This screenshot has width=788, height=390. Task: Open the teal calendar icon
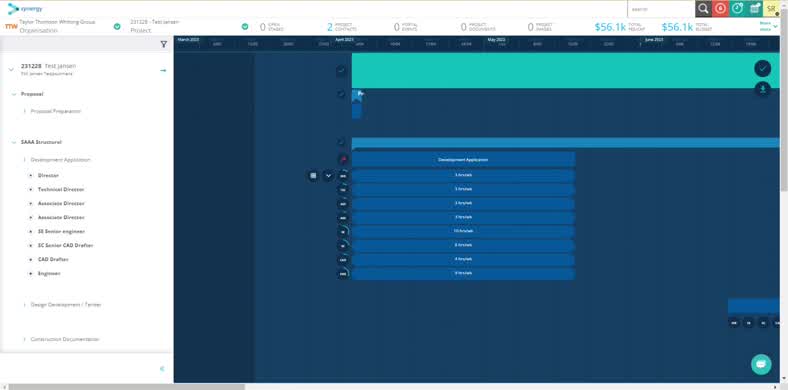click(754, 9)
